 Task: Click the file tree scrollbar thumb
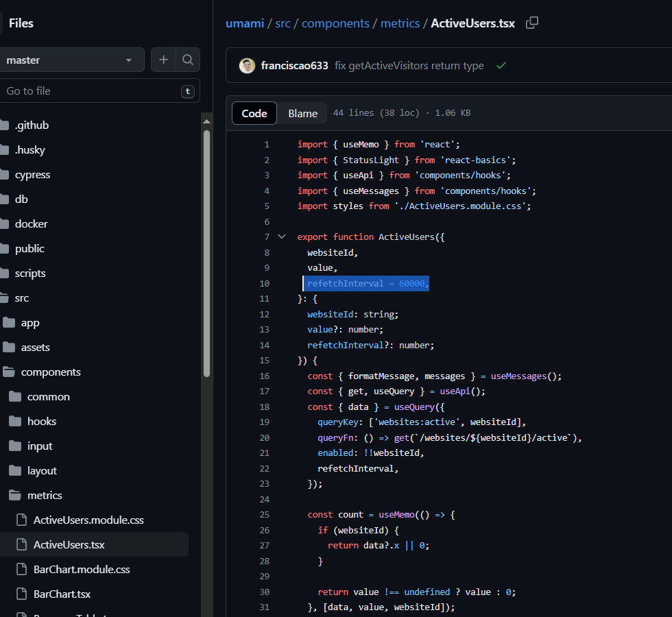pyautogui.click(x=206, y=254)
